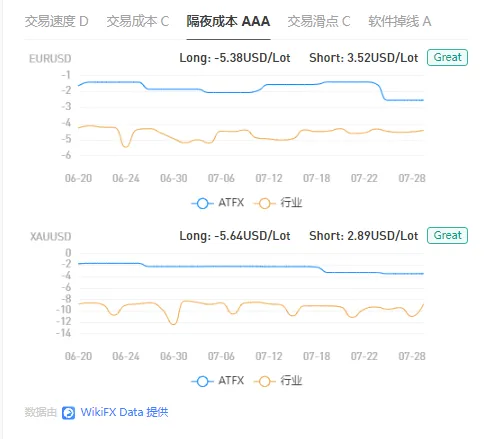
Task: Toggle ATFX series in XAUUSD chart legend
Action: (x=218, y=381)
